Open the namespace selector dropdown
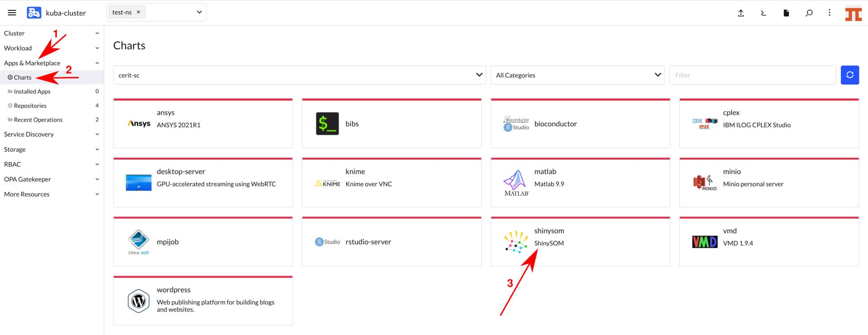The height and width of the screenshot is (335, 868). (199, 12)
